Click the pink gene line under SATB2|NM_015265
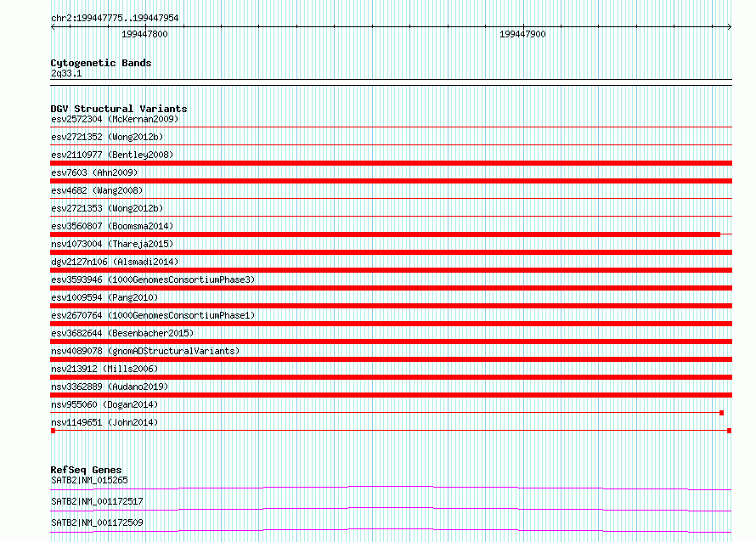 pyautogui.click(x=391, y=488)
